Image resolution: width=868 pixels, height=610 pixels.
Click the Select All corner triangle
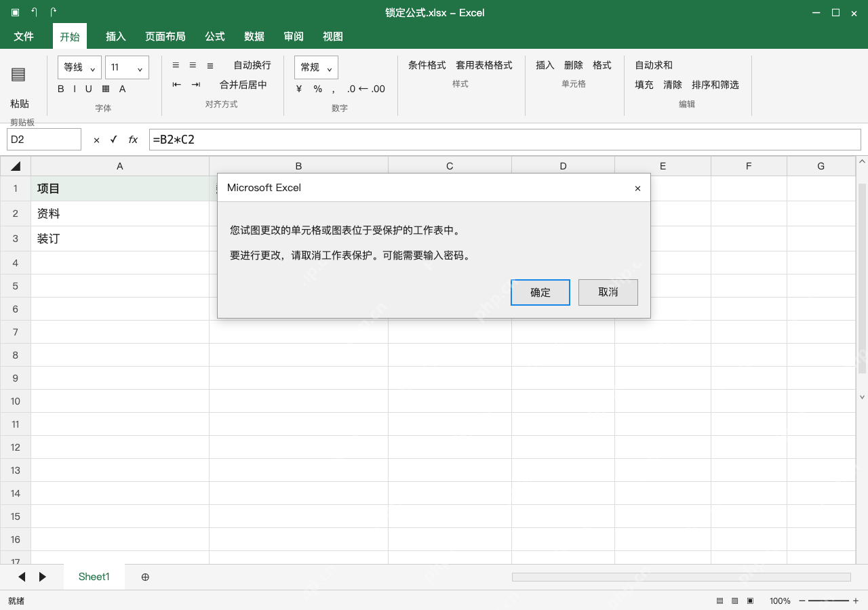(x=16, y=166)
